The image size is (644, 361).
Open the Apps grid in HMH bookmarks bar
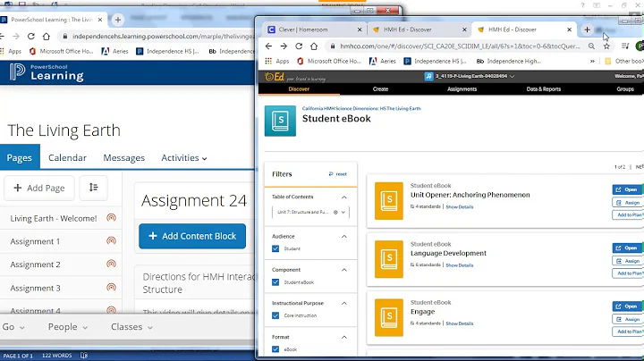[x=276, y=61]
